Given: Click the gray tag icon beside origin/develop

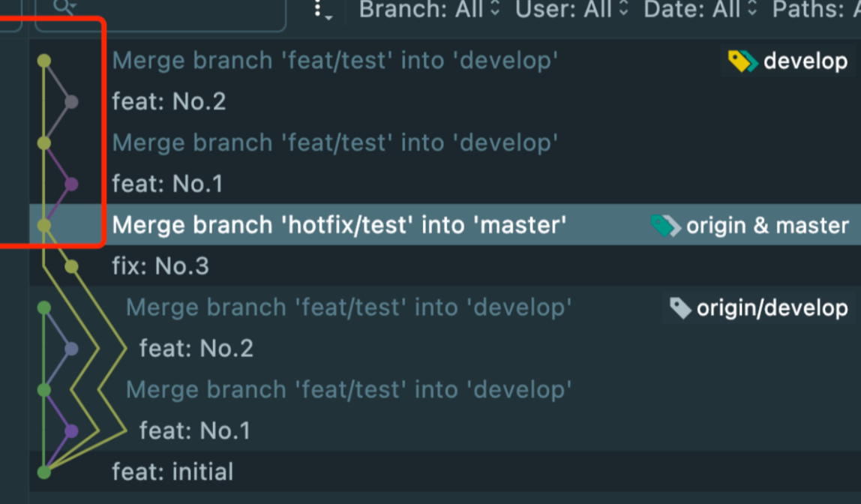Looking at the screenshot, I should [x=679, y=308].
